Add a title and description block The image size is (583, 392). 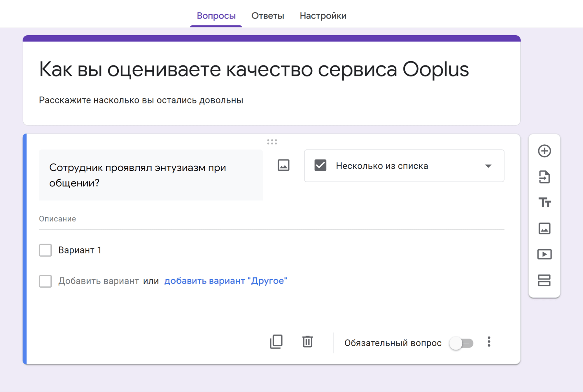tap(544, 202)
